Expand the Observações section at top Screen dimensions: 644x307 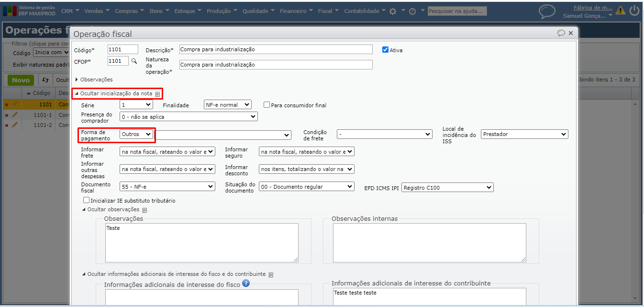click(94, 80)
